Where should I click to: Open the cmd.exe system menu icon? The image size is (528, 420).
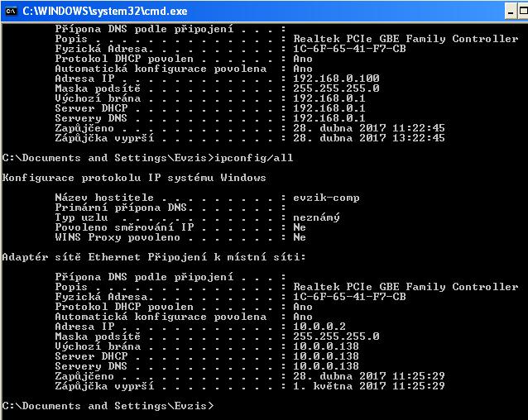pyautogui.click(x=11, y=11)
